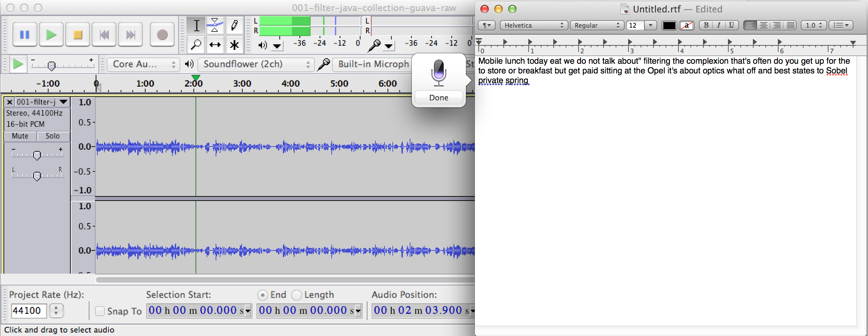Toggle Italic formatting in TextEdit
This screenshot has width=868, height=336.
click(719, 25)
